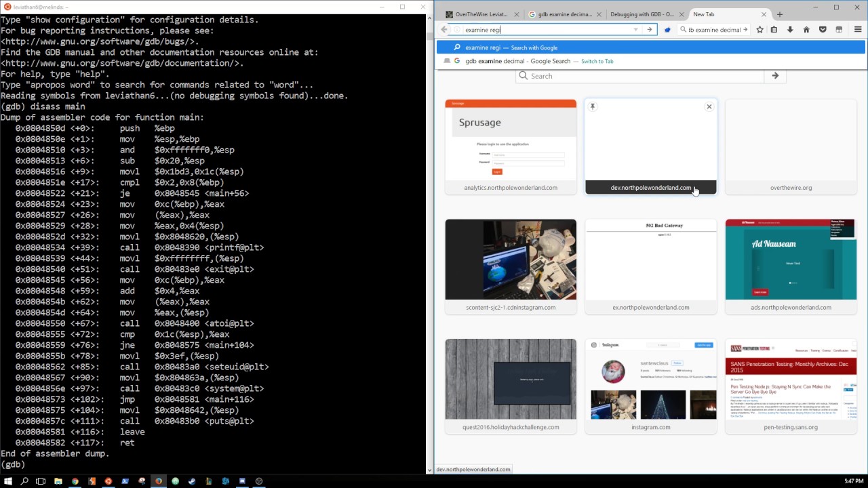Image resolution: width=868 pixels, height=488 pixels.
Task: Open Task View on the taskbar
Action: [x=41, y=481]
